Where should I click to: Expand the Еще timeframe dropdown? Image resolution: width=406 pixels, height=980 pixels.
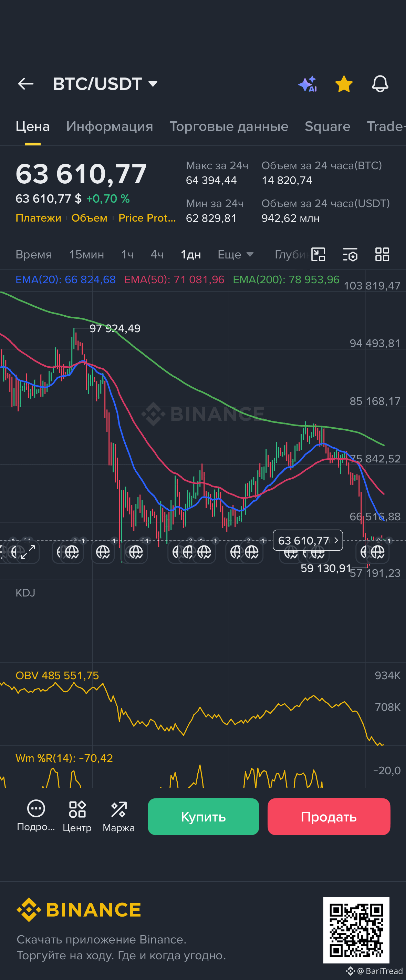tap(235, 255)
